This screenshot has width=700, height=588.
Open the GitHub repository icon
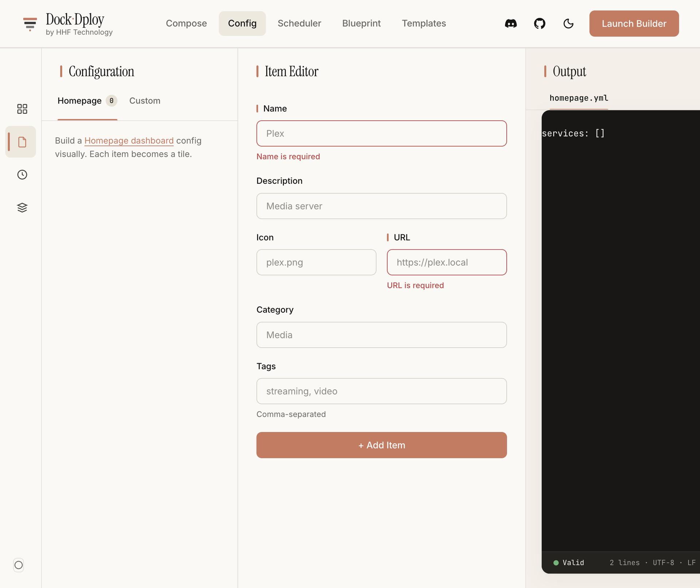click(x=540, y=24)
